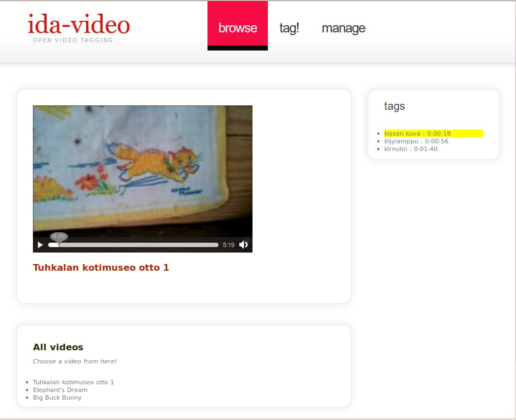Choose the Big Buck Bunny video
The image size is (516, 420).
[57, 397]
